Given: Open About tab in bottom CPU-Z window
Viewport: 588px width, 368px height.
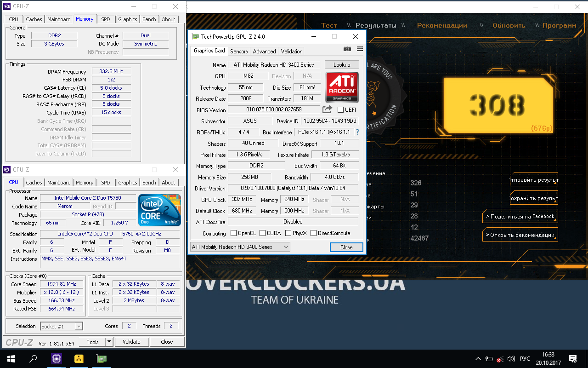Looking at the screenshot, I should [x=169, y=183].
